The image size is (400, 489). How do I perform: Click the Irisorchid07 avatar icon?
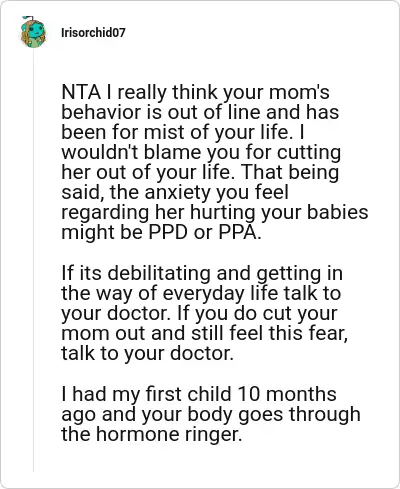[33, 32]
